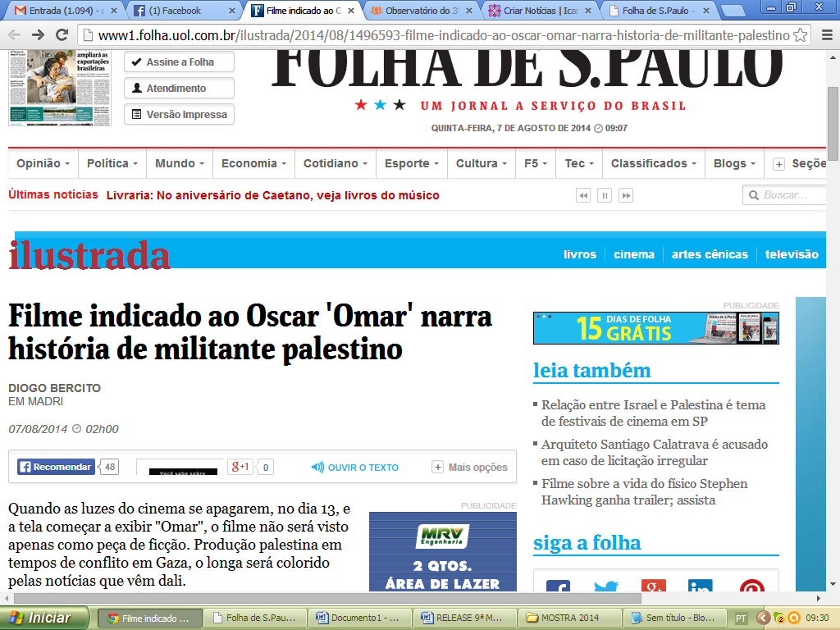This screenshot has height=630, width=840.
Task: Open MOSTRA 2014 folder taskbar item
Action: (x=570, y=618)
